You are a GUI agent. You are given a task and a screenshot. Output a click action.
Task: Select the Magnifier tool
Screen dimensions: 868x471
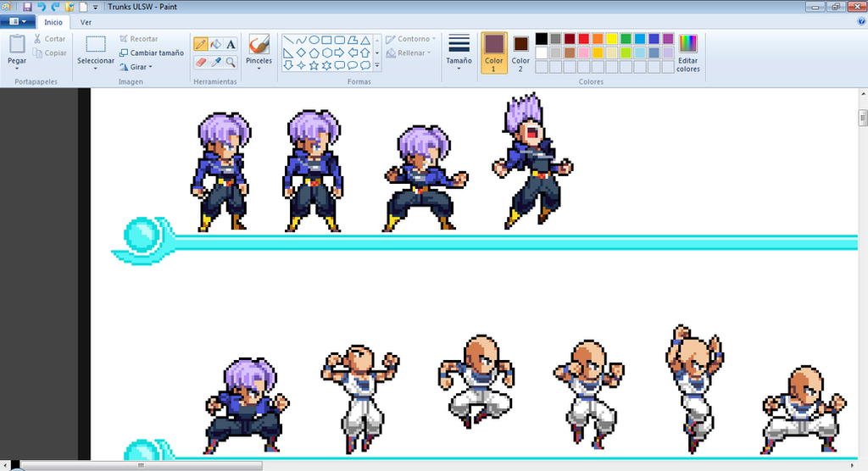click(x=231, y=62)
